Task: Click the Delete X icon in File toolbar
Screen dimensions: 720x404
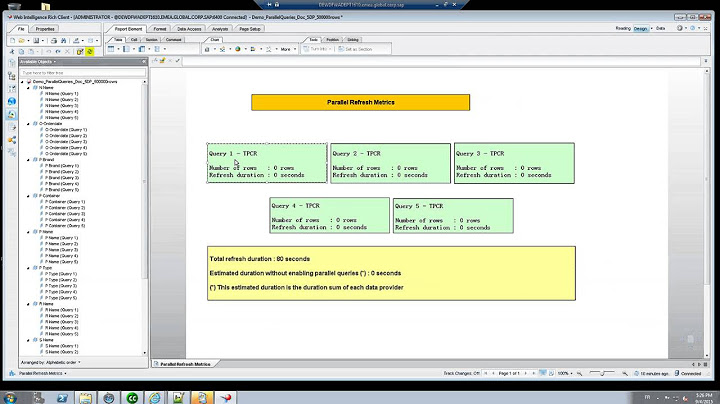Action: pos(67,52)
